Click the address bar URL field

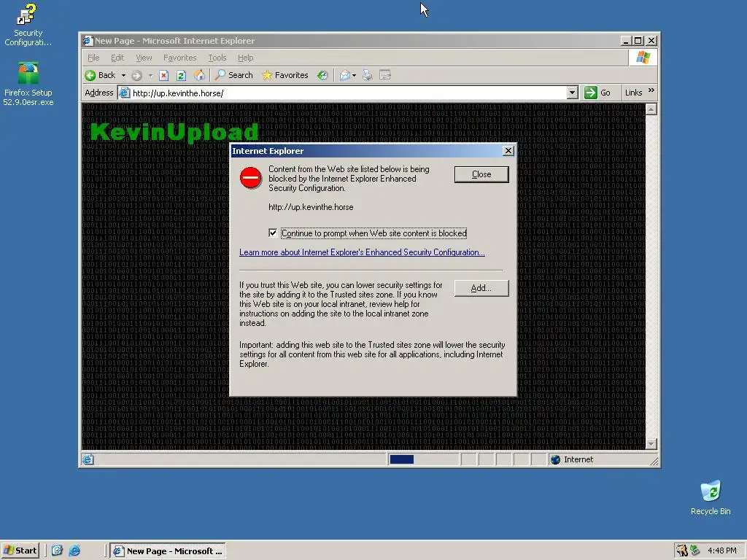[x=349, y=93]
